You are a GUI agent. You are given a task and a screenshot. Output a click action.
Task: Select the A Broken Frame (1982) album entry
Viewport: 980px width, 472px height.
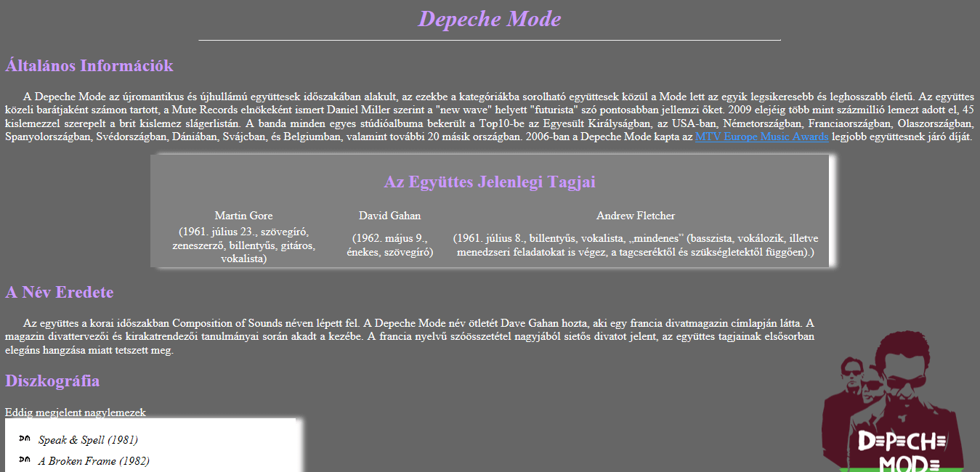(x=94, y=461)
